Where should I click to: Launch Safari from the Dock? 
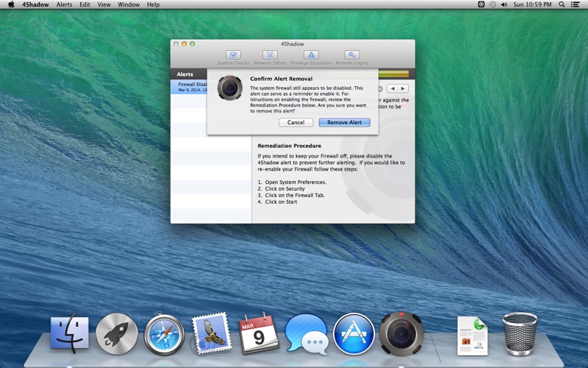click(164, 333)
